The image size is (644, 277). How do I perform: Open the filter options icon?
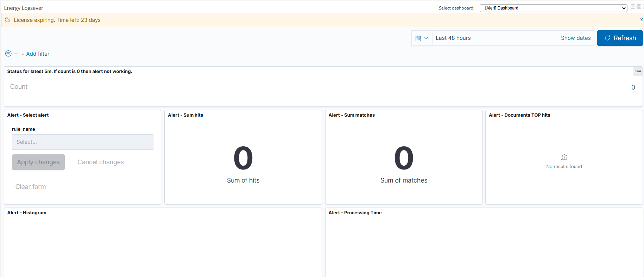(8, 54)
